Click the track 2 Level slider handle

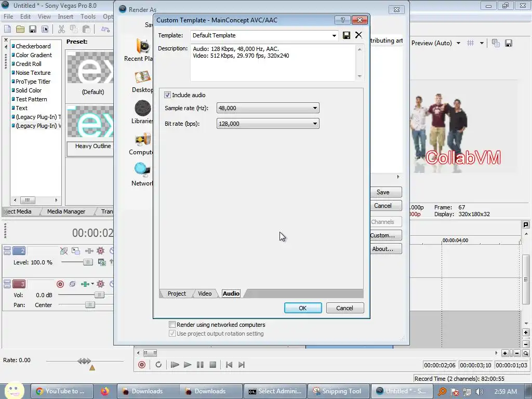(x=87, y=262)
